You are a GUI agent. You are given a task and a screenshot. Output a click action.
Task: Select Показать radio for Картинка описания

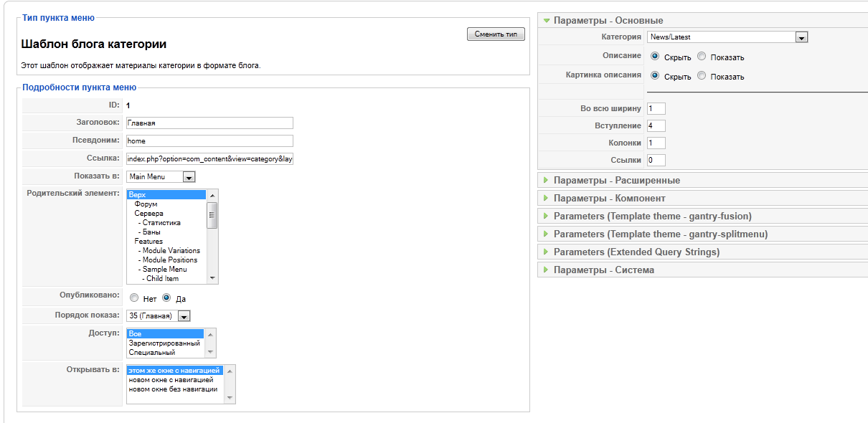coord(702,75)
